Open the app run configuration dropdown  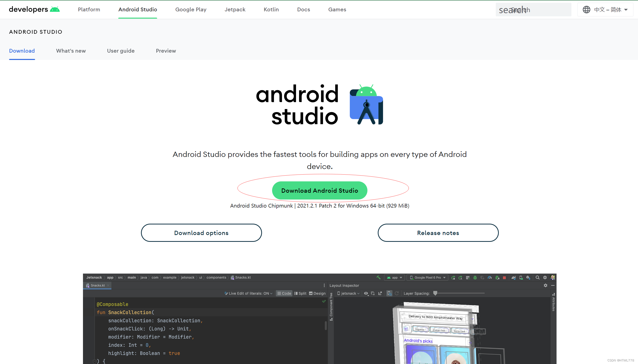coord(395,278)
